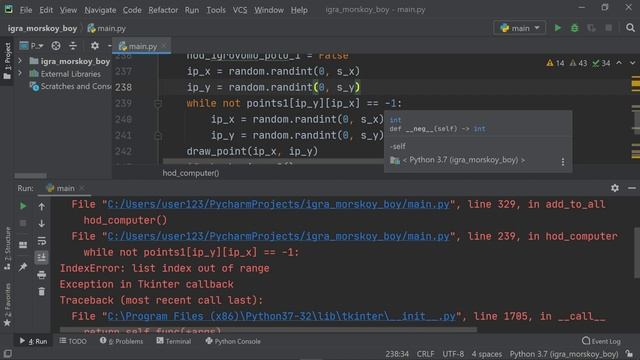Expand igra_morskoy_boy project folder

point(20,61)
